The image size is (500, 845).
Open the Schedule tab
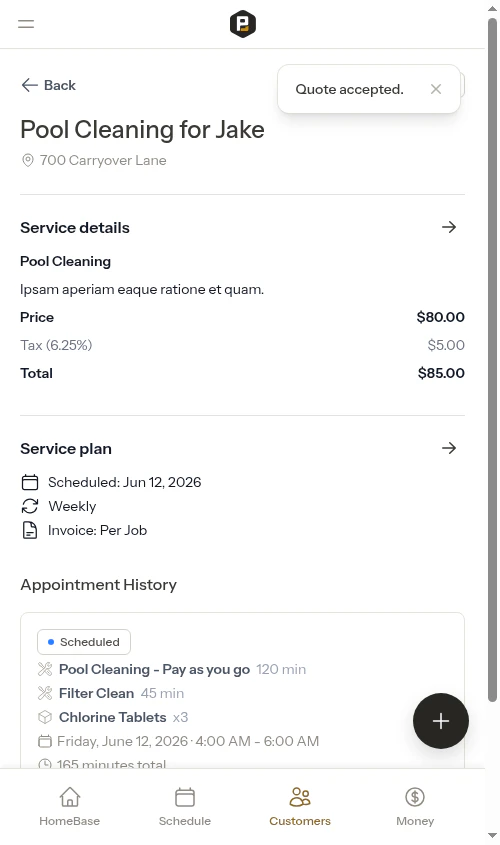pos(185,806)
